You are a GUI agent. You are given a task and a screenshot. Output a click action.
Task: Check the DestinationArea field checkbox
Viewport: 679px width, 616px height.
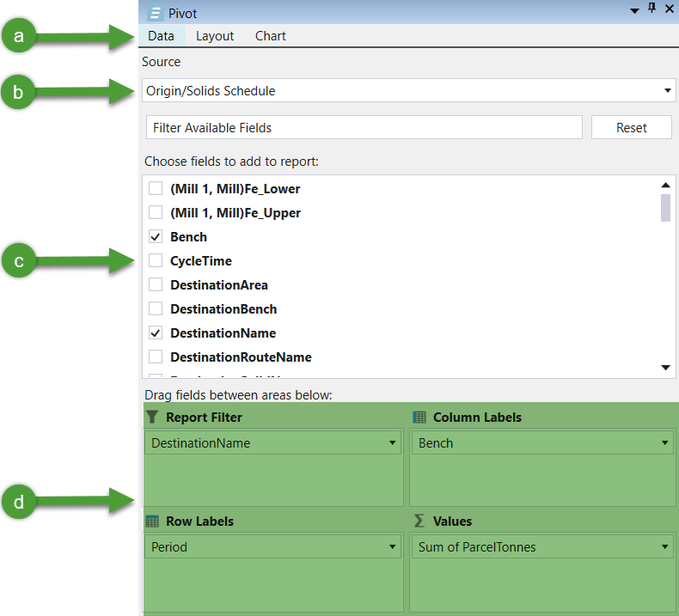(x=156, y=285)
